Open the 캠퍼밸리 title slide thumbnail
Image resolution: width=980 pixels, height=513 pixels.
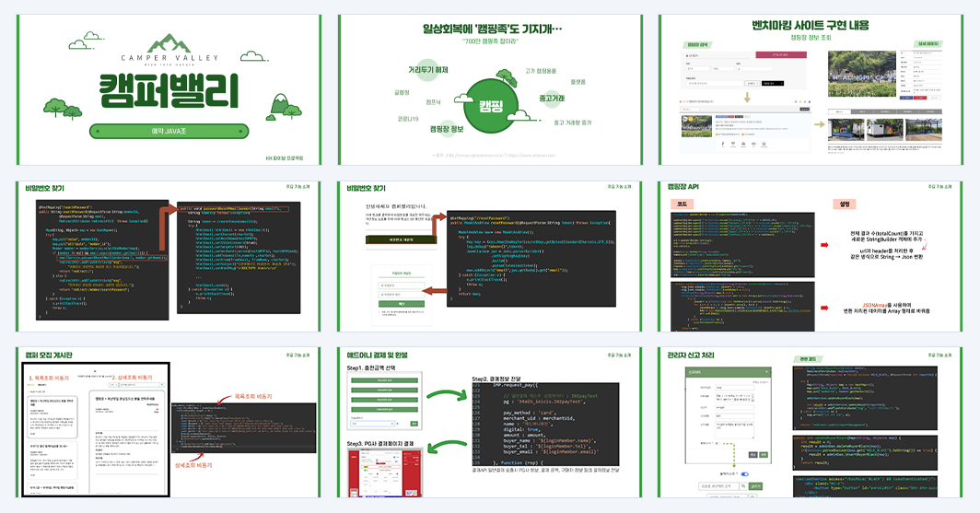(x=169, y=90)
